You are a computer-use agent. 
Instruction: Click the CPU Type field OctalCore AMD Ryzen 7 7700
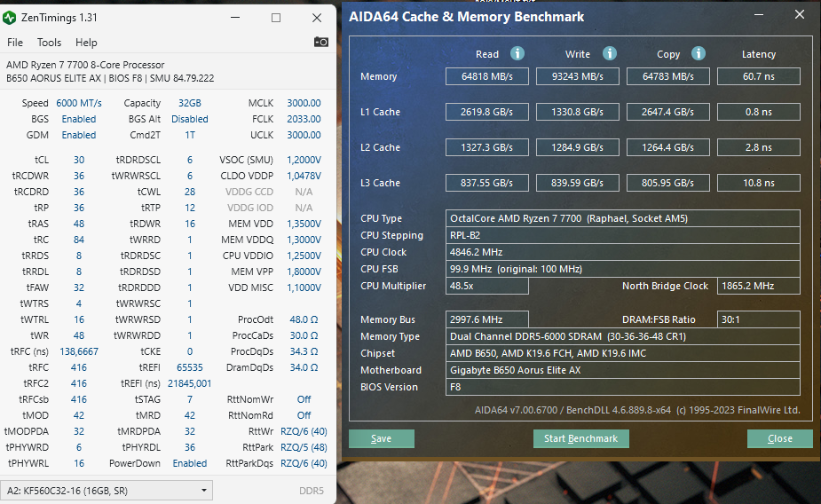click(x=622, y=218)
